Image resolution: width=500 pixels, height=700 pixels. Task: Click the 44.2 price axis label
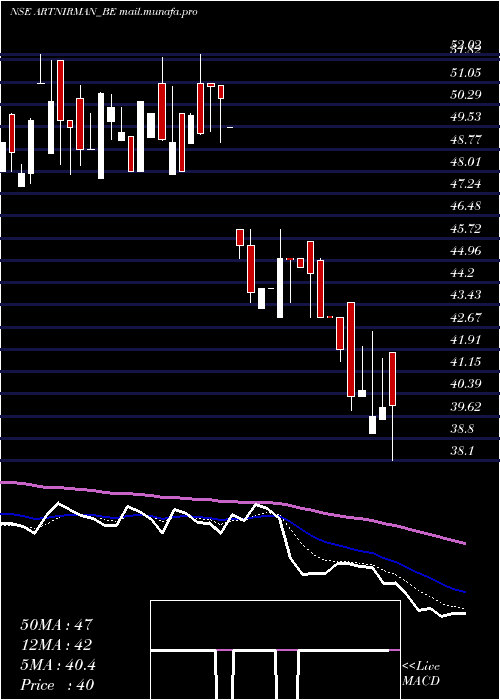tap(462, 273)
